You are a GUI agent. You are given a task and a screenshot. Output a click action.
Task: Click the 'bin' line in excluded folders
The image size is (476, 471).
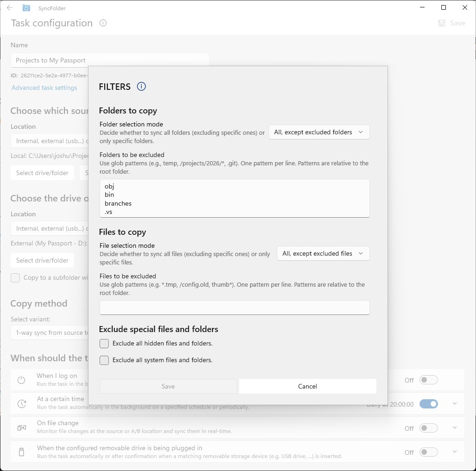click(x=109, y=195)
